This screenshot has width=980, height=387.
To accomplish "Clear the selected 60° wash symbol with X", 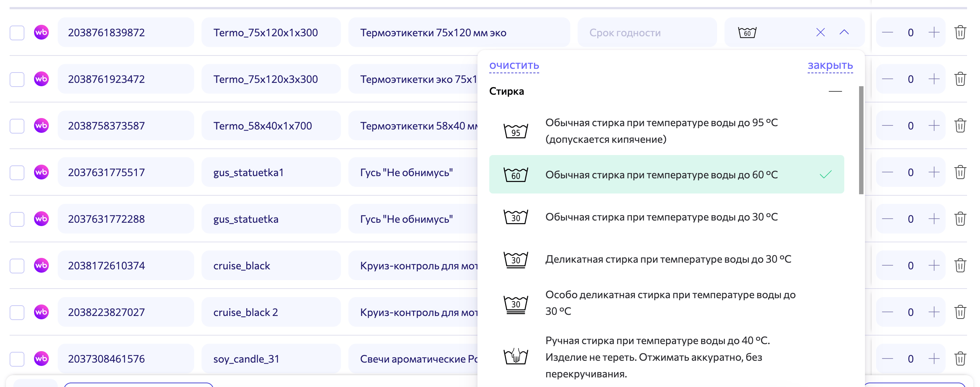I will click(x=821, y=32).
